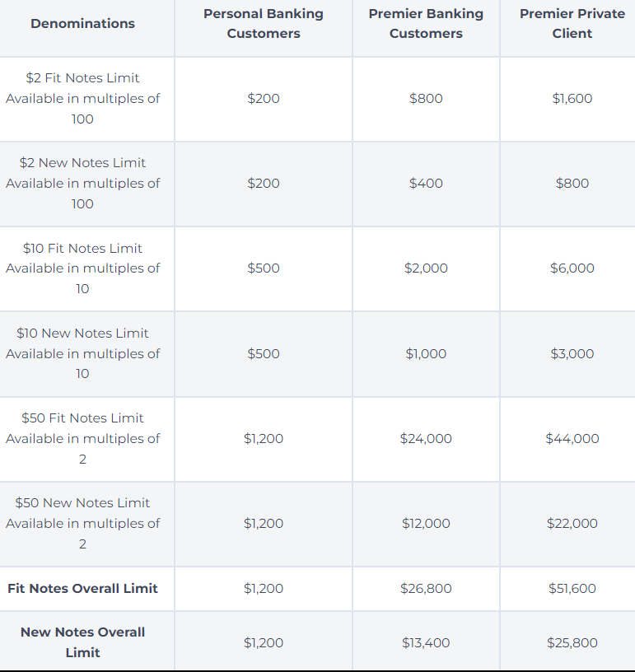635x672 pixels.
Task: Click the Fit Notes Overall Limit label
Action: [82, 589]
